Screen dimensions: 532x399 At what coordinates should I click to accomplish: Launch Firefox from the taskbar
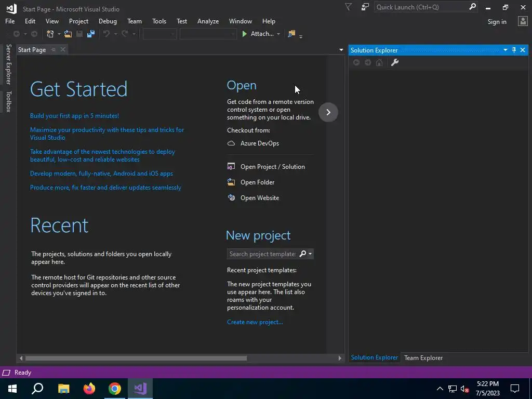89,389
